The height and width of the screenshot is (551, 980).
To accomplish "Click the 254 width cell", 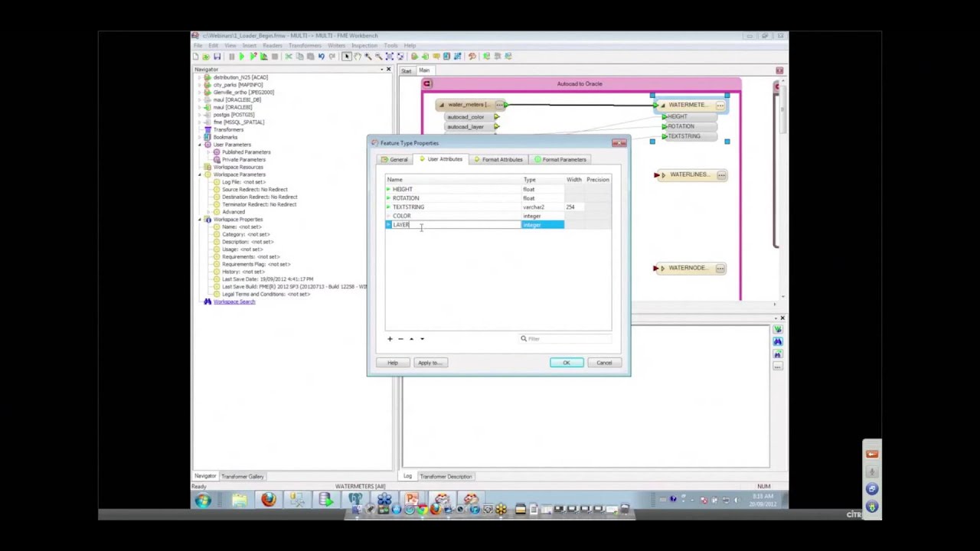I will click(x=573, y=207).
